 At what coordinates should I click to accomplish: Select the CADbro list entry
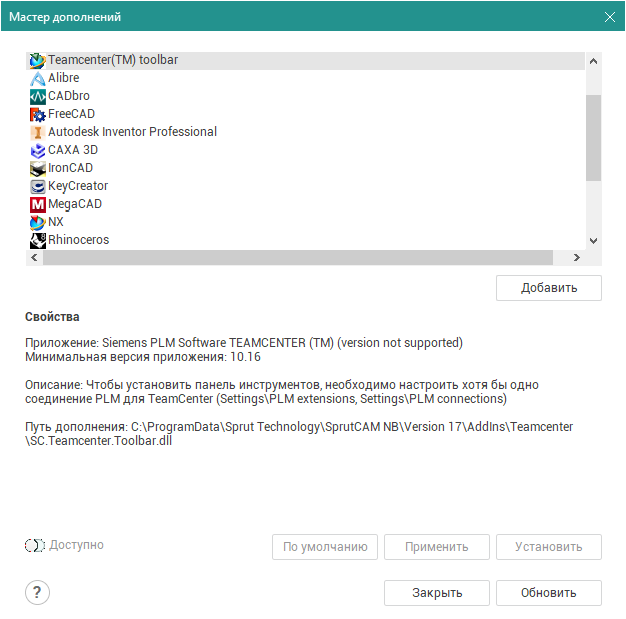coord(305,97)
